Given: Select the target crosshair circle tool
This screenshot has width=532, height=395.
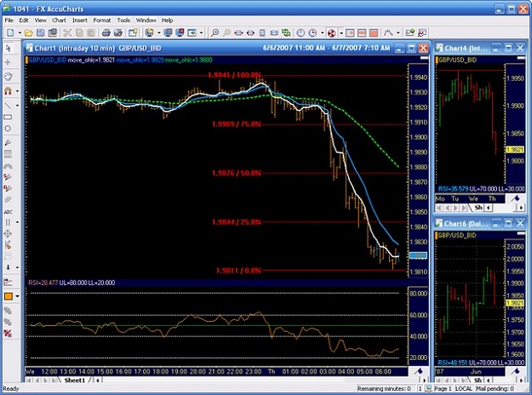Looking at the screenshot, I should click(x=8, y=233).
